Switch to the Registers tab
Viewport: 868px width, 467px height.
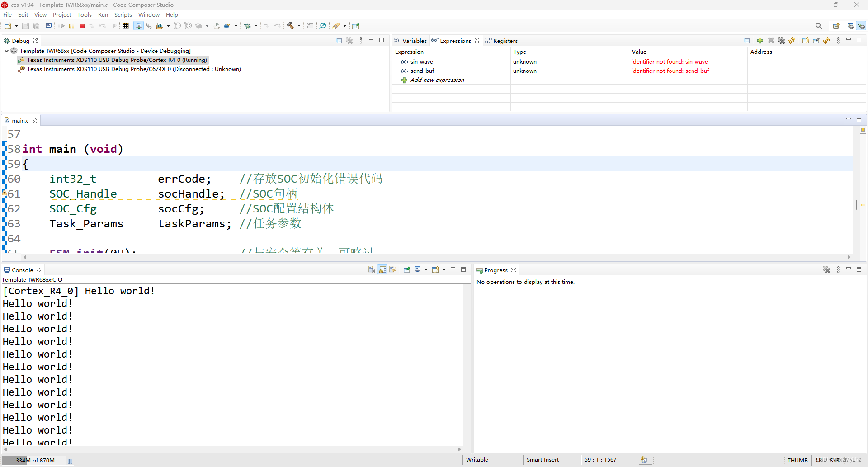tap(501, 41)
